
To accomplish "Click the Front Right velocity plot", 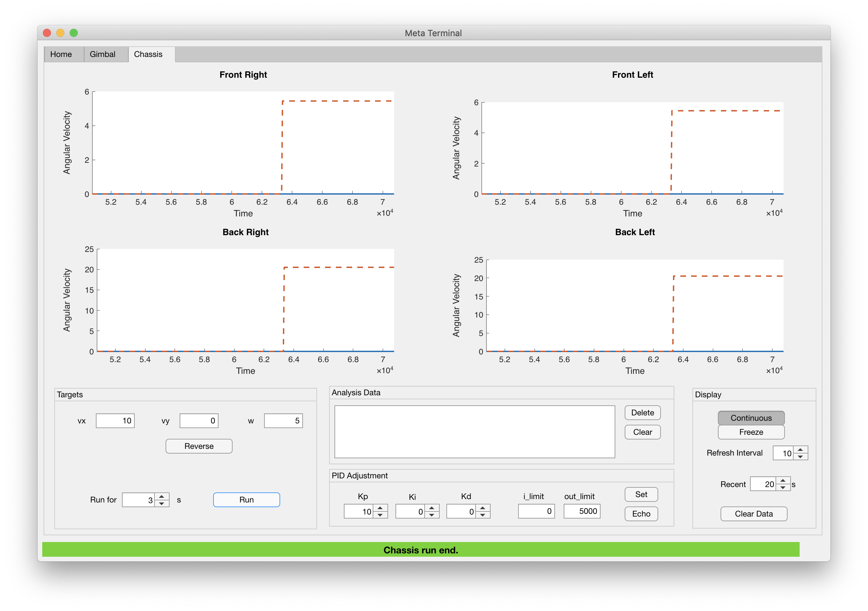I will tap(243, 142).
